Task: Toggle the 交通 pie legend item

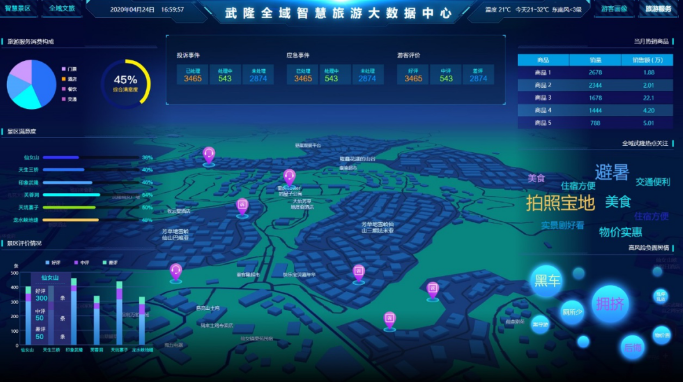Action: point(69,99)
